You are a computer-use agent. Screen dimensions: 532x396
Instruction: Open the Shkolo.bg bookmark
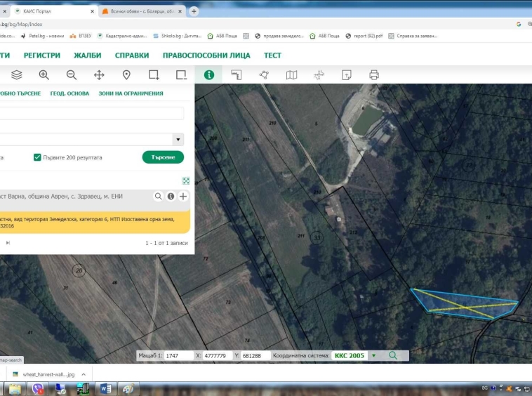coord(178,36)
